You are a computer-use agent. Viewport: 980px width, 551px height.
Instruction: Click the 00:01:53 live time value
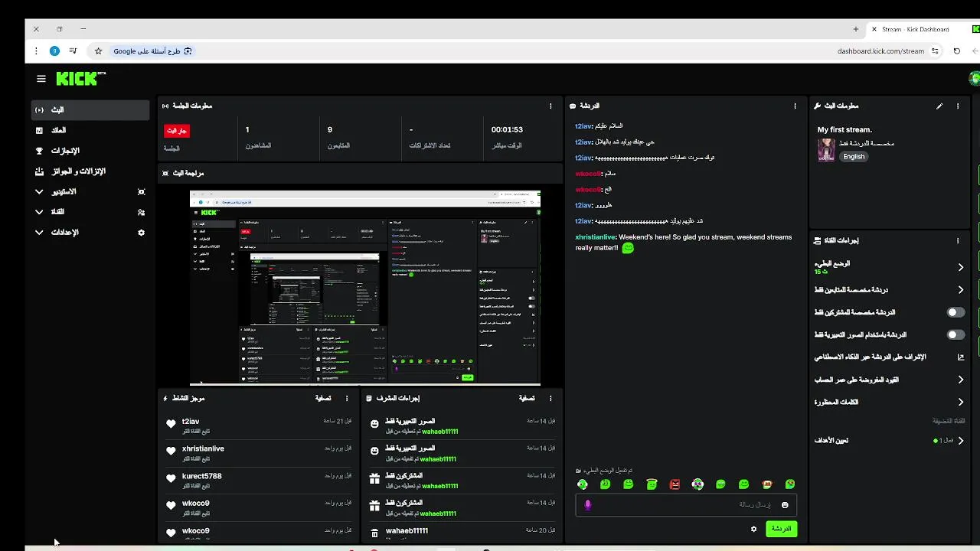pyautogui.click(x=507, y=130)
